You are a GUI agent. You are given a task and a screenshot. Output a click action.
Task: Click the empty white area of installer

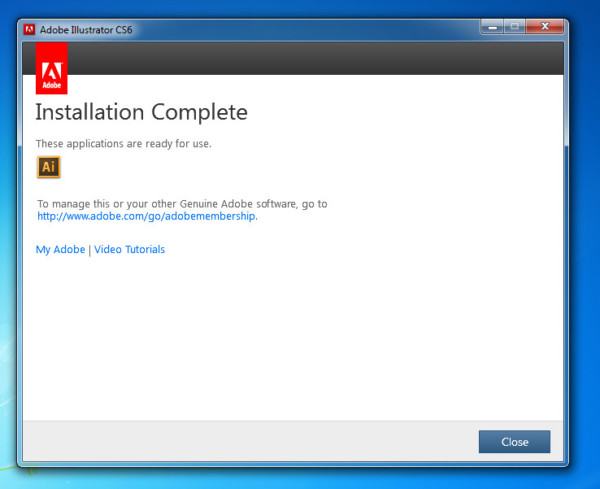point(300,340)
